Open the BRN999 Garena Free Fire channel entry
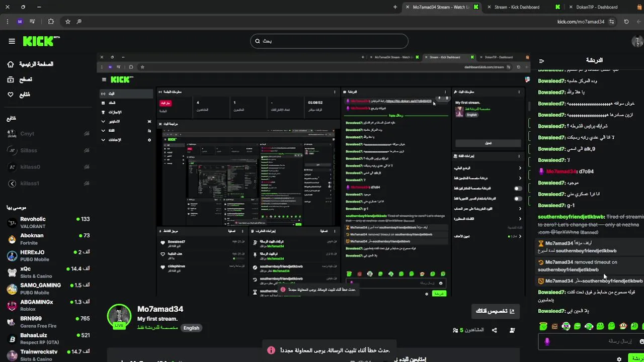The height and width of the screenshot is (362, 644). coord(48,322)
